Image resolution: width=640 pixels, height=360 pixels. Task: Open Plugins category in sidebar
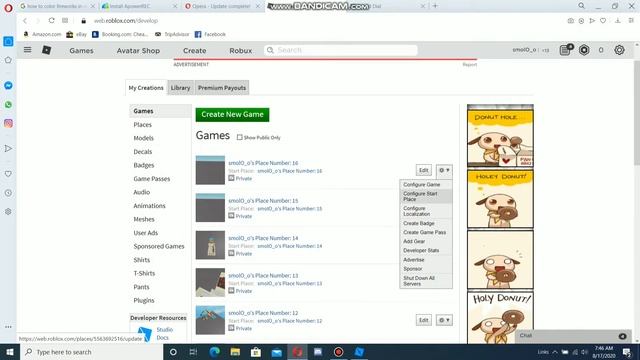pos(144,300)
